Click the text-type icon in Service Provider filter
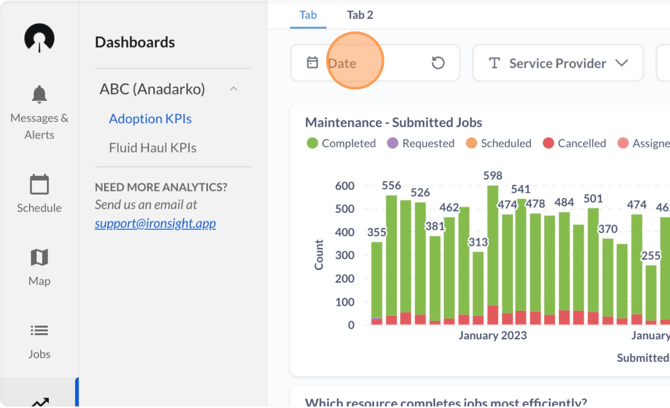670x408 pixels. click(x=494, y=63)
